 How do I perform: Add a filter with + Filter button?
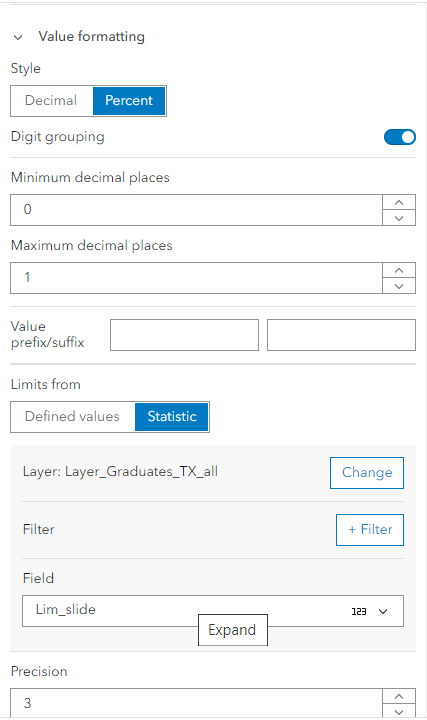370,530
